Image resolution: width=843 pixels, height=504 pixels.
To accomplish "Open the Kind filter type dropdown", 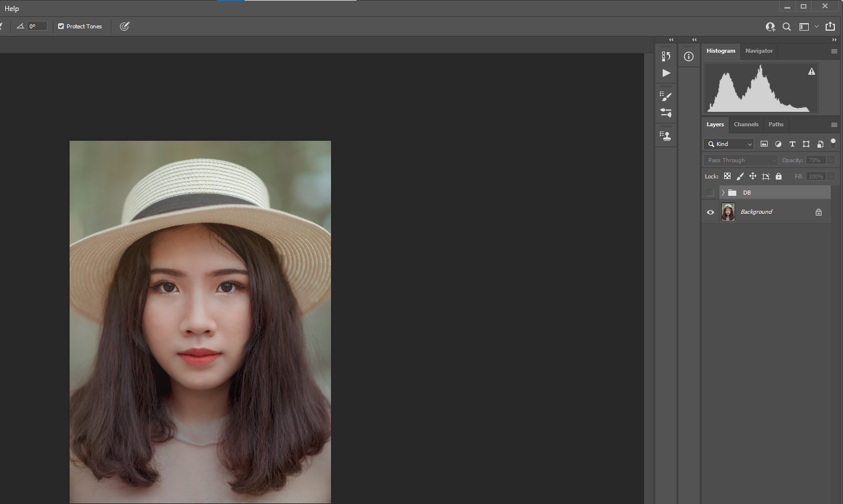I will tap(729, 144).
